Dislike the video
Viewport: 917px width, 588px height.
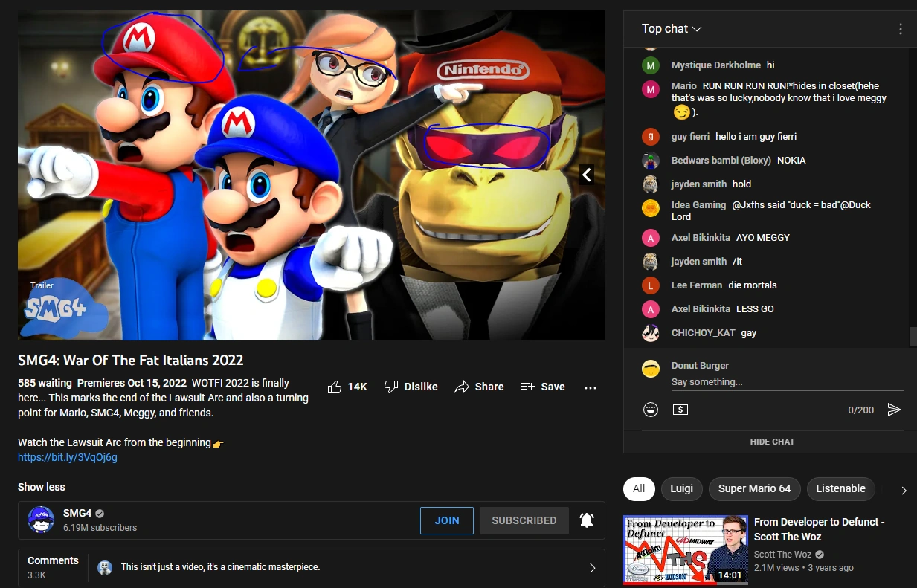click(x=411, y=387)
